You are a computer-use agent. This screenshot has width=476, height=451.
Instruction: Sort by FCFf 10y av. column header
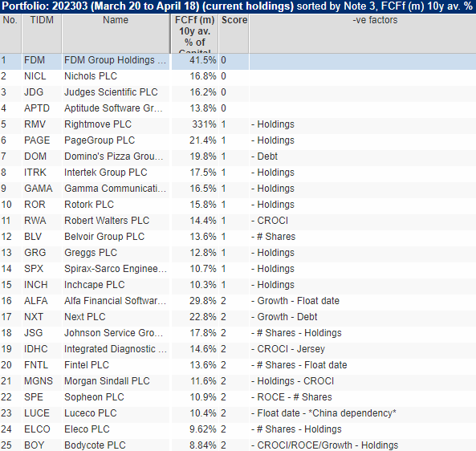(194, 34)
